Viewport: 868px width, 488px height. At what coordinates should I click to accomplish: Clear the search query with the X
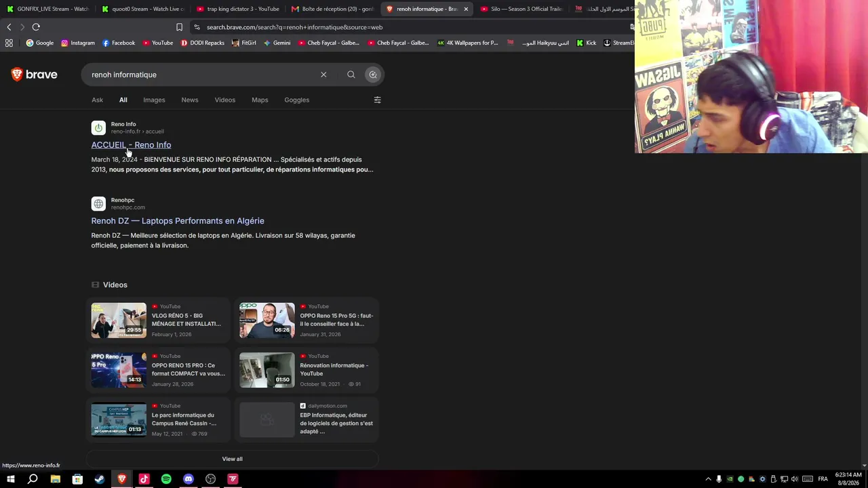point(323,75)
